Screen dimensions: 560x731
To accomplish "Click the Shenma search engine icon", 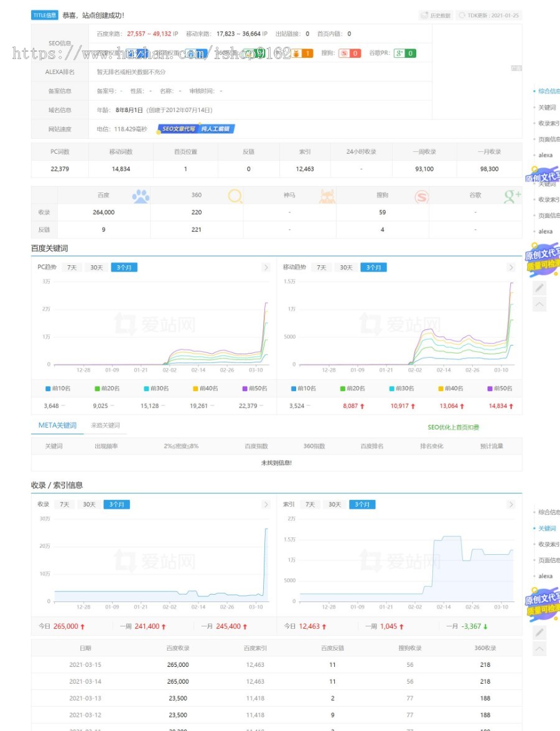I will tap(327, 196).
